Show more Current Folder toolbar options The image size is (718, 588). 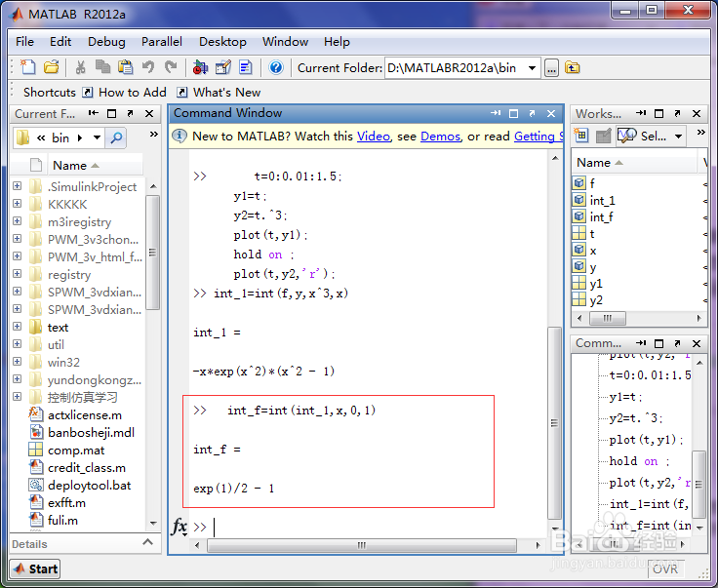tap(154, 134)
